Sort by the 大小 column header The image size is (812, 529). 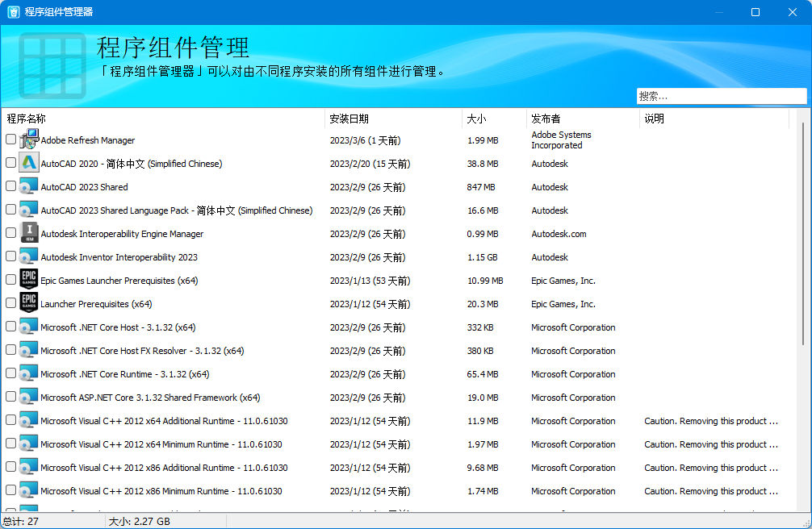(x=494, y=119)
